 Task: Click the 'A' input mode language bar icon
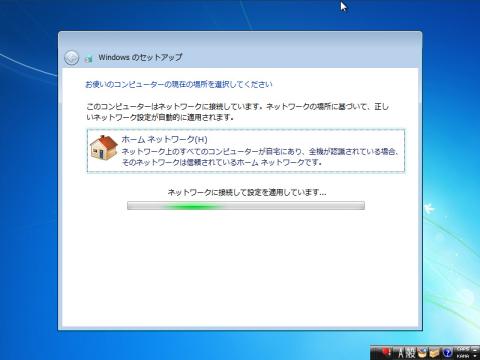point(401,353)
